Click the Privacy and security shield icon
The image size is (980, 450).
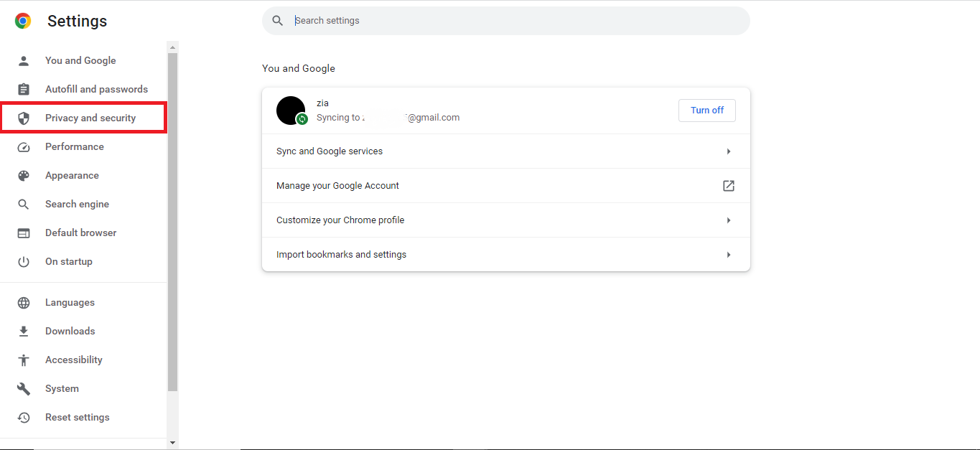24,118
